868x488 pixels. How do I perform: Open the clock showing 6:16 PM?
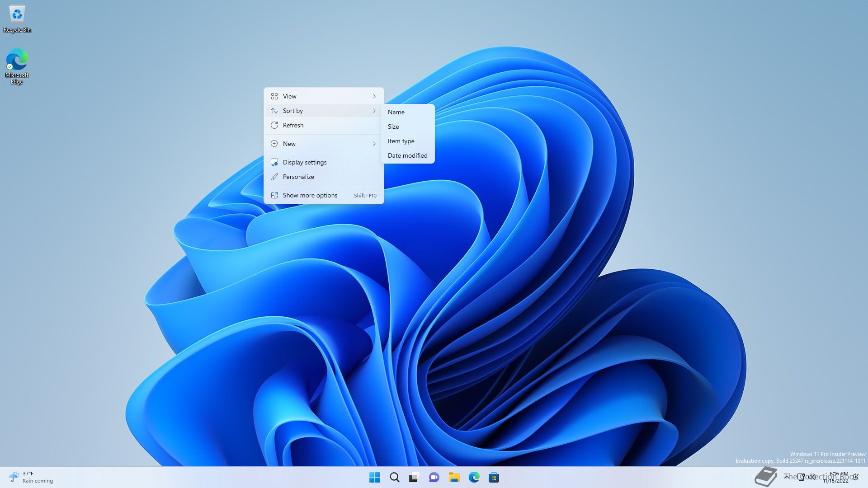[835, 477]
